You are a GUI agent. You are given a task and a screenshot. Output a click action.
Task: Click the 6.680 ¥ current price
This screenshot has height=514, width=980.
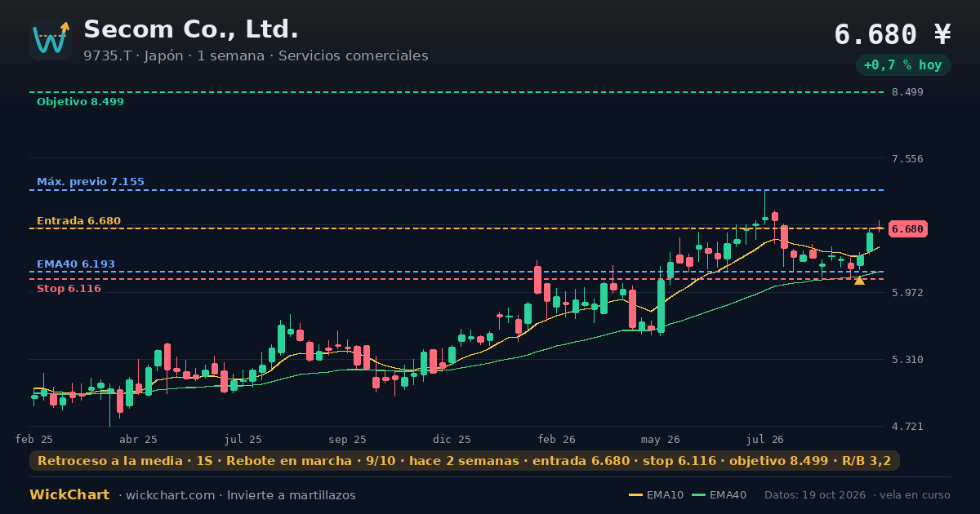[893, 34]
